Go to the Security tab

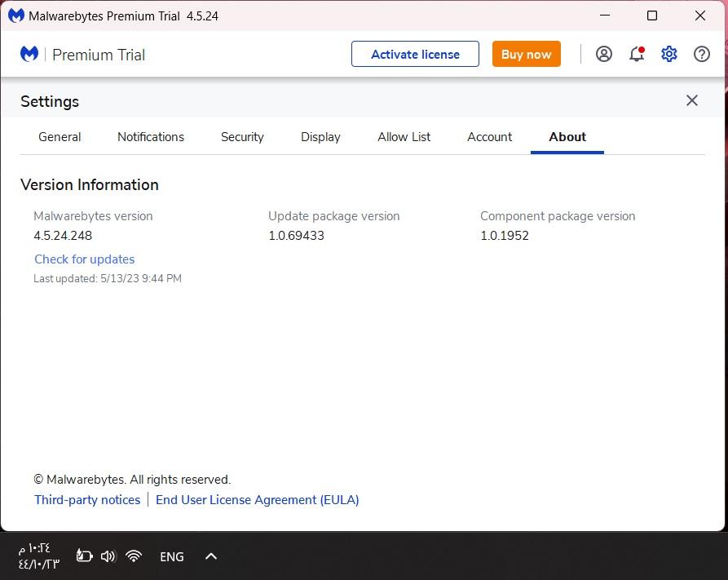point(242,137)
